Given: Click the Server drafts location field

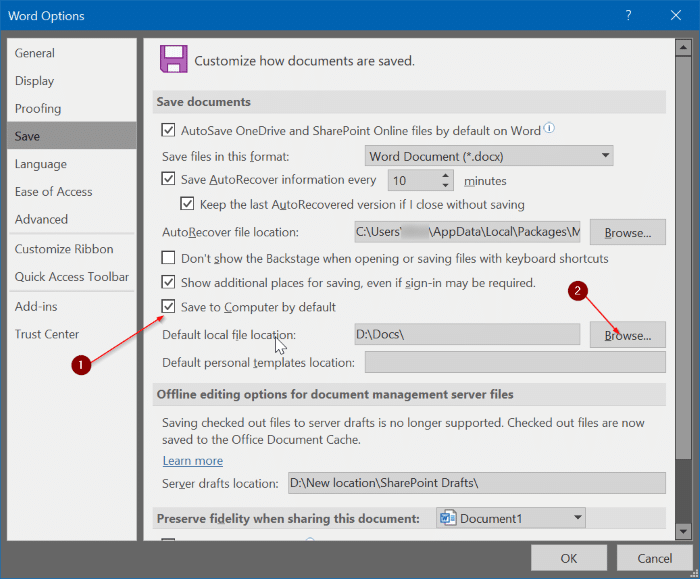Looking at the screenshot, I should [x=477, y=483].
